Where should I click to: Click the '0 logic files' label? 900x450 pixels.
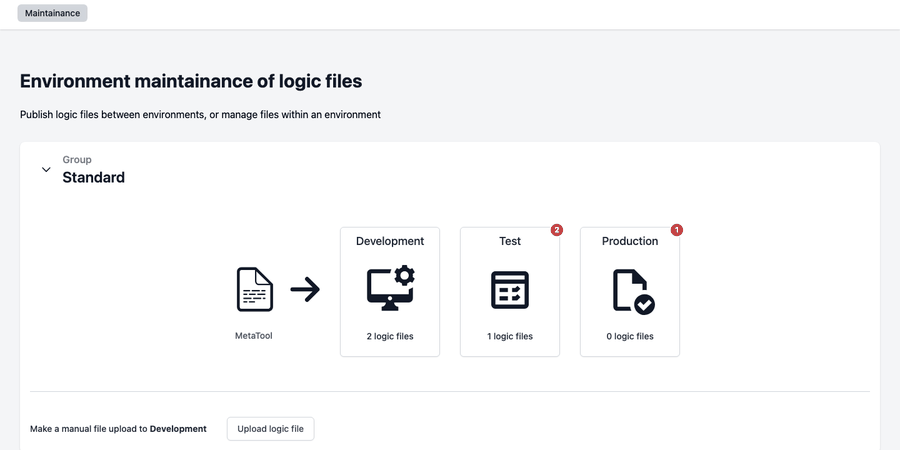[x=630, y=336]
